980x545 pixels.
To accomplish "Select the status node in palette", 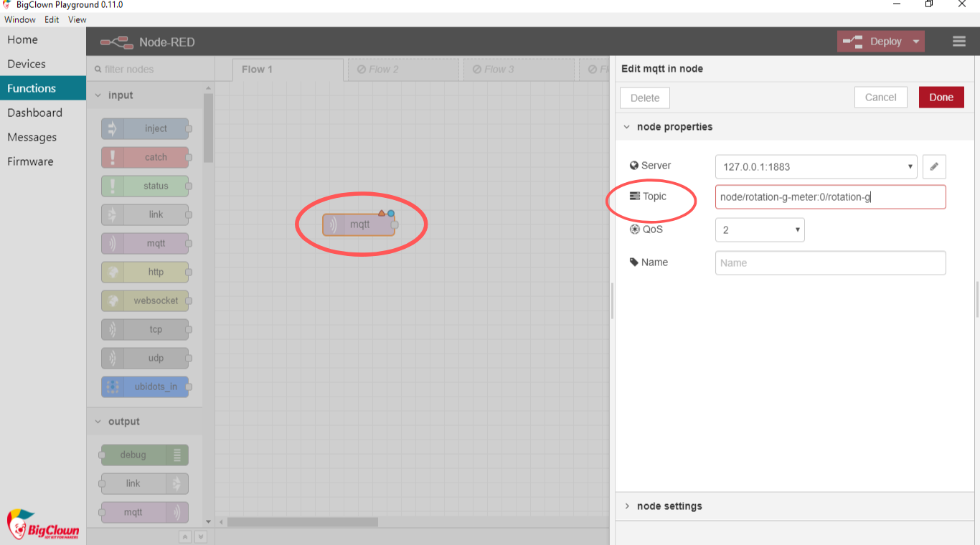I will 145,186.
